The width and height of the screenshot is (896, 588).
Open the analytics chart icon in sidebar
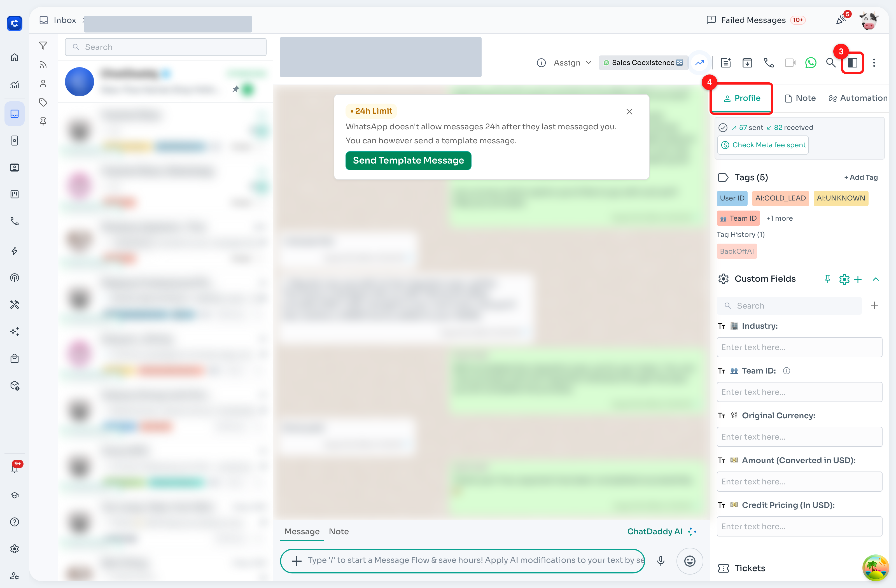pos(15,84)
